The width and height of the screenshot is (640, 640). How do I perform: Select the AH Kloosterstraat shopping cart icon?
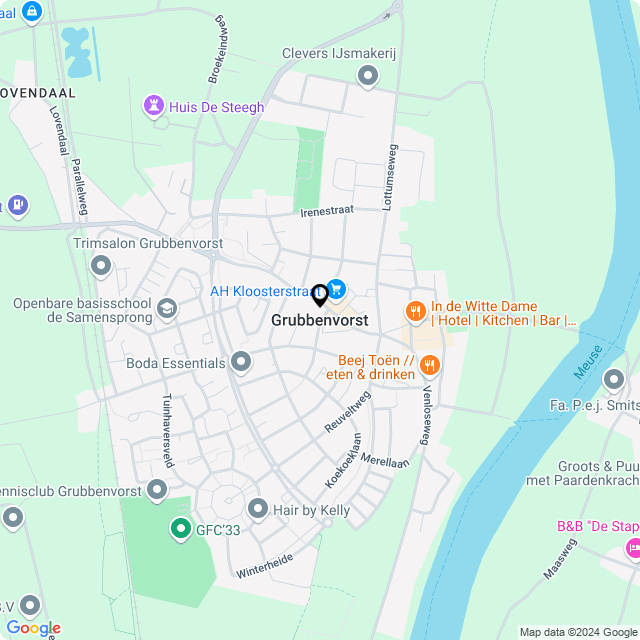pos(336,290)
